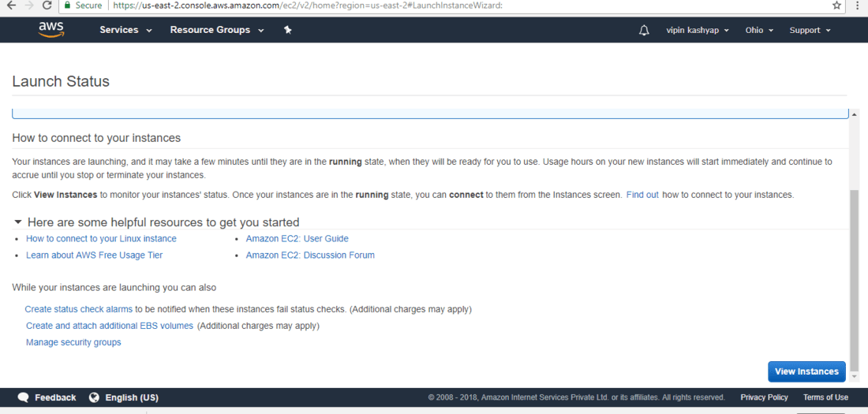Click Create status check alarms link
Screen dimensions: 868x414
pyautogui.click(x=79, y=309)
